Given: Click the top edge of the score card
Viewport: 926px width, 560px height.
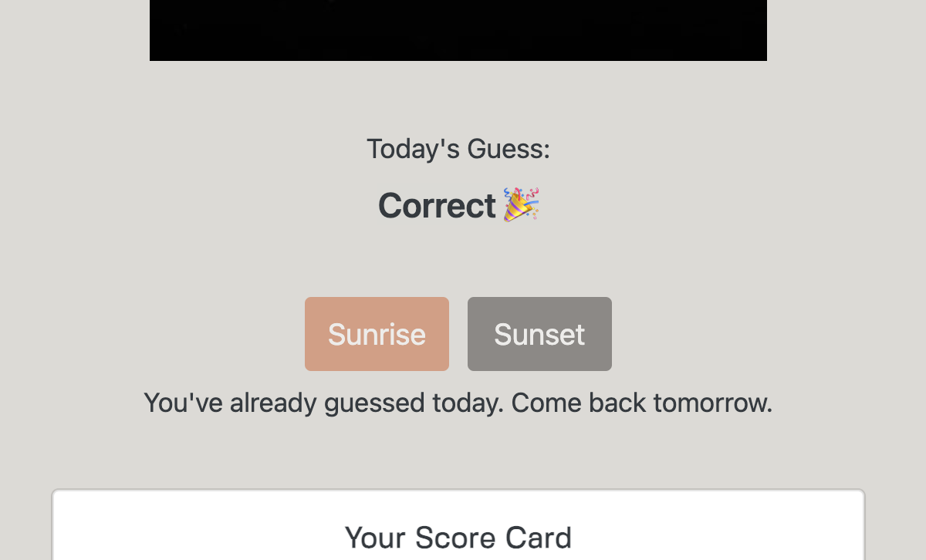Looking at the screenshot, I should [x=458, y=489].
